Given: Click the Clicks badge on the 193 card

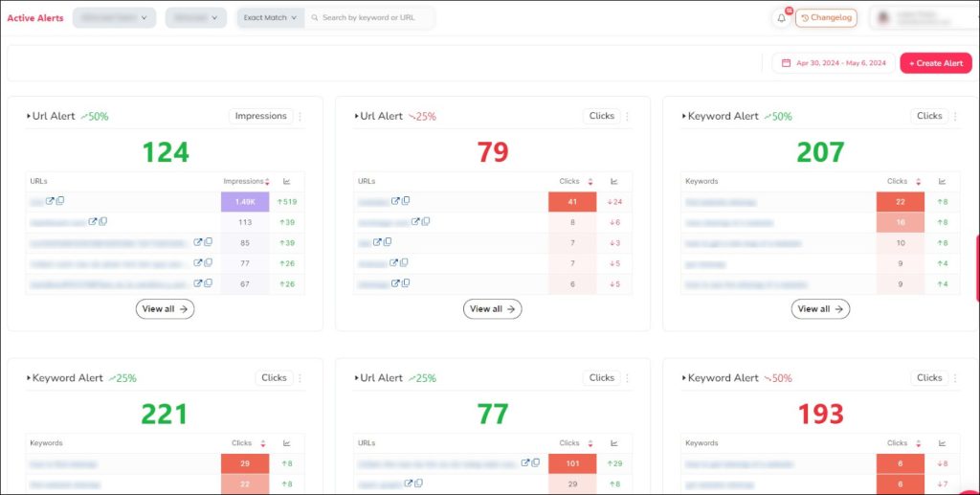Looking at the screenshot, I should tap(929, 377).
